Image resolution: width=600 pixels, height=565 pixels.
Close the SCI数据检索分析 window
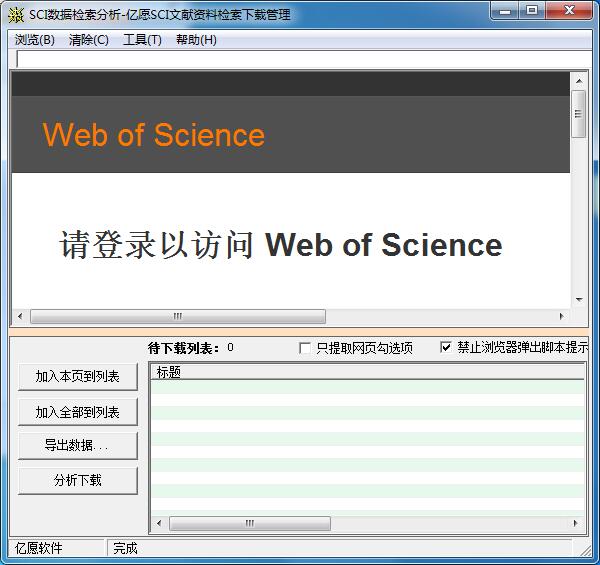click(570, 11)
